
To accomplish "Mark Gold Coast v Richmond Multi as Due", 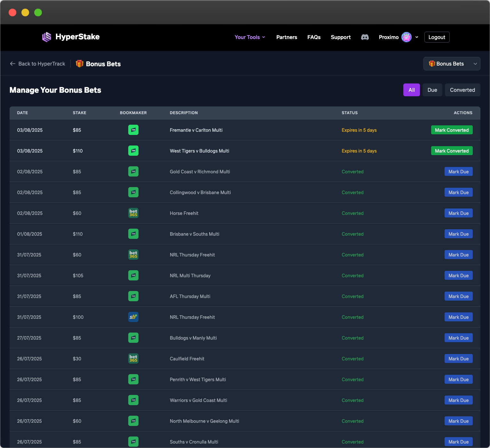I will (x=459, y=171).
